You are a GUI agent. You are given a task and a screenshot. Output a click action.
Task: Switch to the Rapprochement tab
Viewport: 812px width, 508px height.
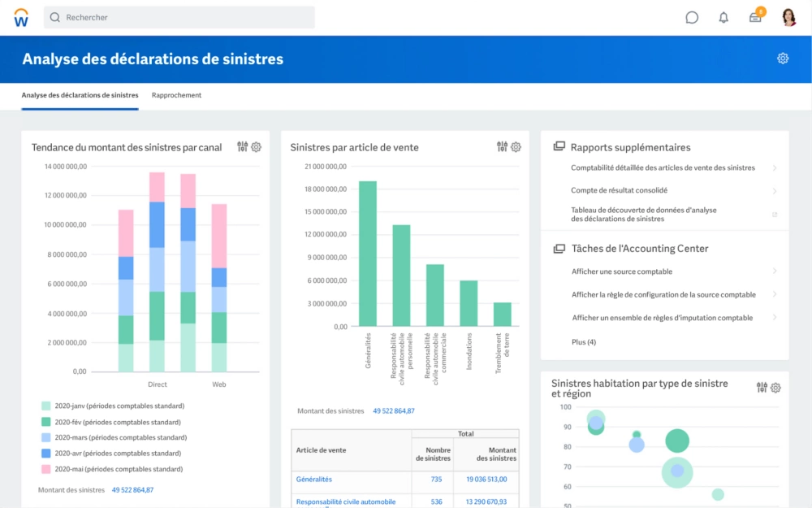click(x=176, y=95)
